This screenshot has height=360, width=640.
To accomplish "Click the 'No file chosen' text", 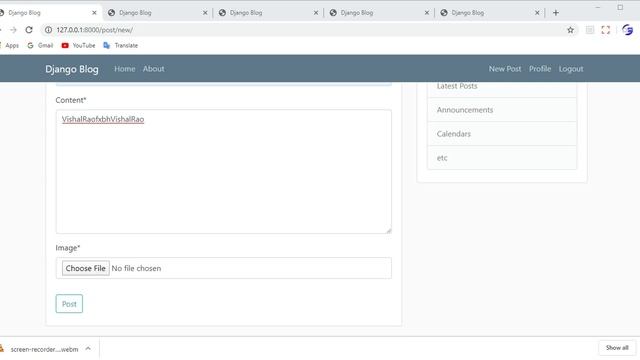I will click(x=136, y=268).
